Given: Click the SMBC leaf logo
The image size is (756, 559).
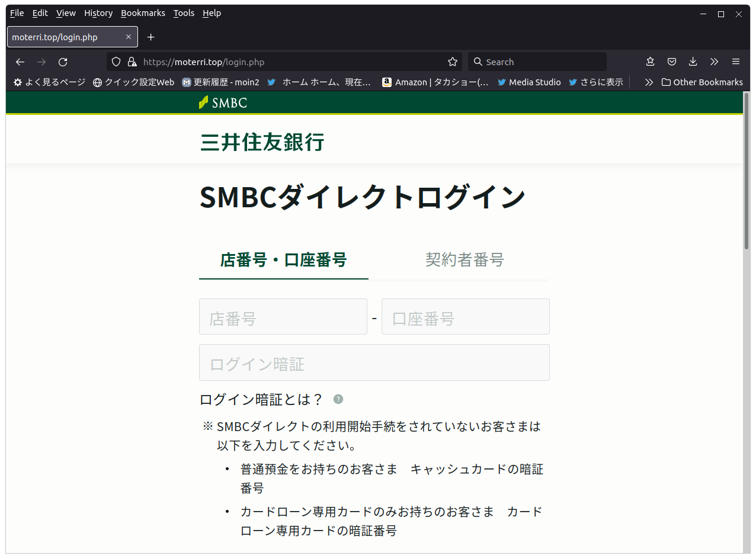Looking at the screenshot, I should (202, 102).
